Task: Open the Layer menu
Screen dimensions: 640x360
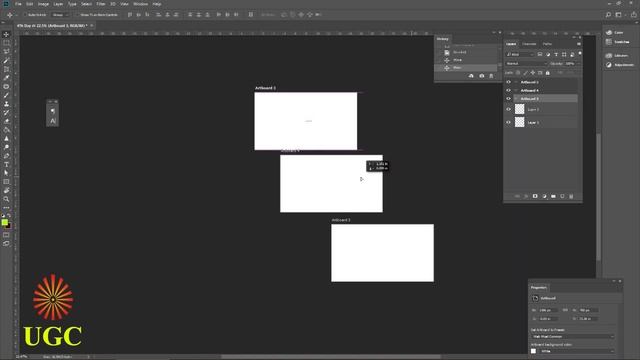Action: pyautogui.click(x=58, y=4)
